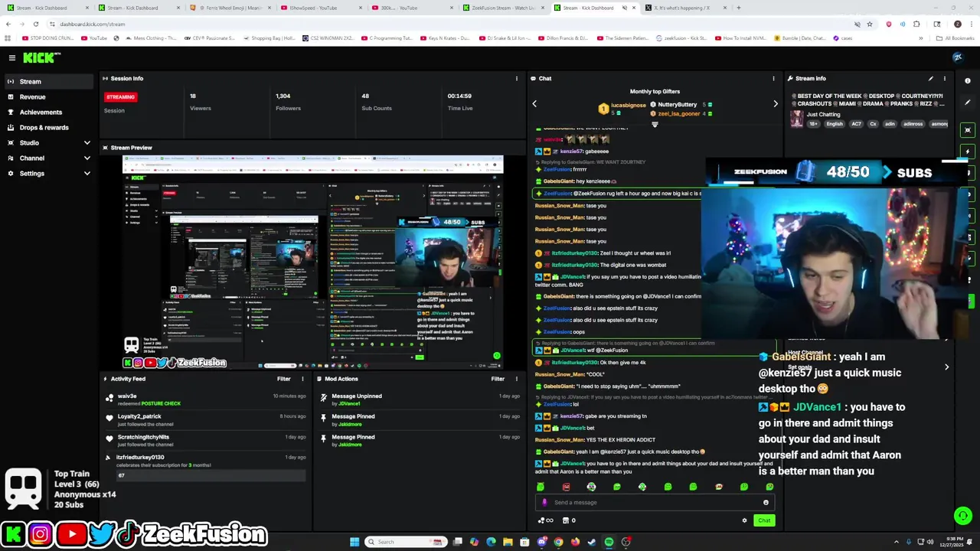This screenshot has width=980, height=551.
Task: Open Stream info panel three-dot menu
Action: [944, 78]
